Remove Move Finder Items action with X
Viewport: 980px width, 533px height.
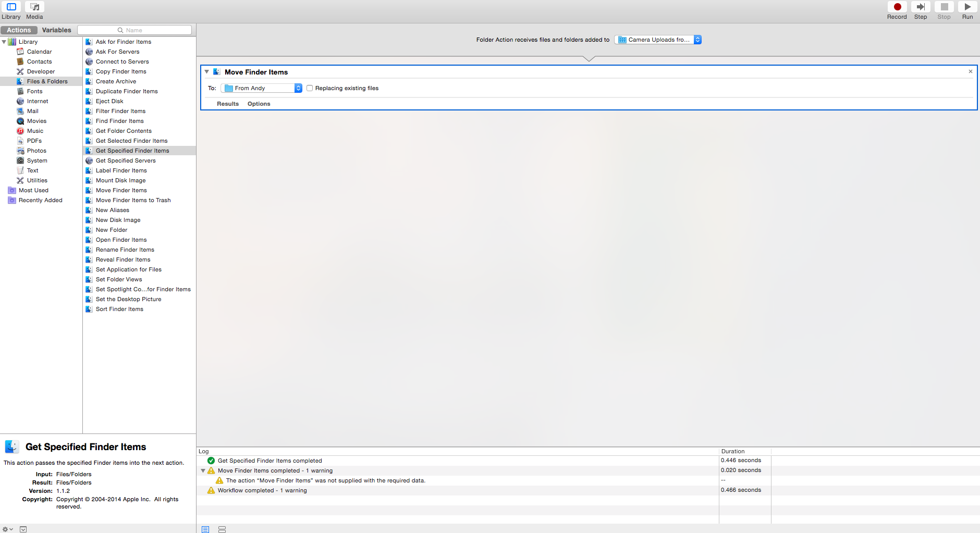[x=971, y=71]
